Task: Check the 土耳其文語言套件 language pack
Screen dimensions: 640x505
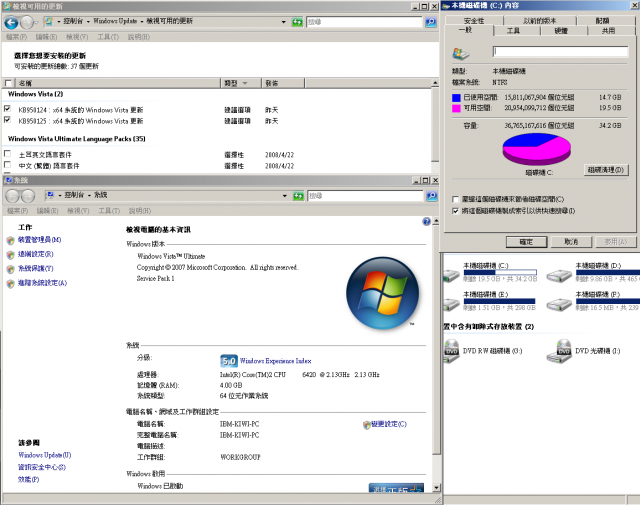Action: click(x=7, y=154)
